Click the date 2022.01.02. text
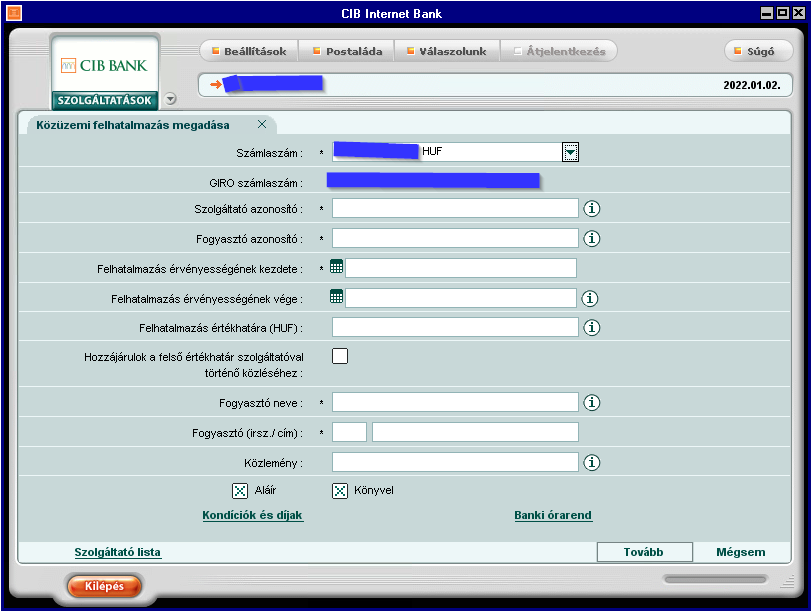 (x=751, y=85)
